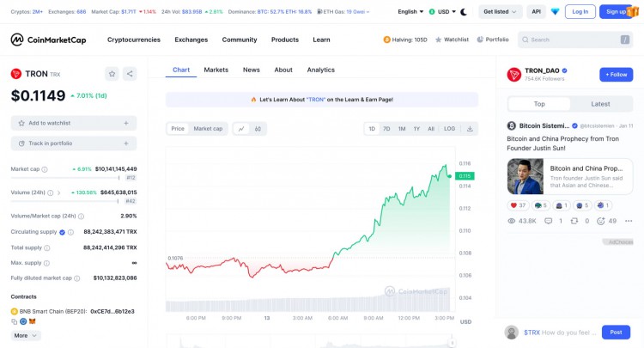This screenshot has width=644, height=348.
Task: Click the Sign up button
Action: pyautogui.click(x=616, y=12)
